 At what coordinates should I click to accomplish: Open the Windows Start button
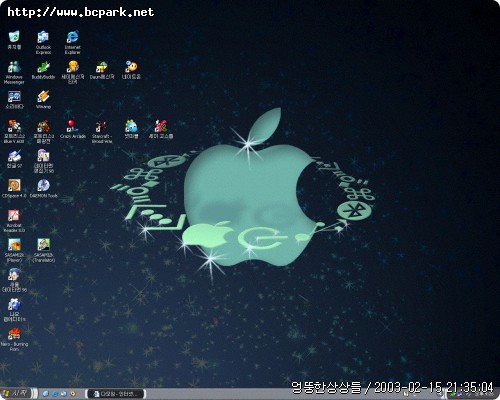[15, 393]
